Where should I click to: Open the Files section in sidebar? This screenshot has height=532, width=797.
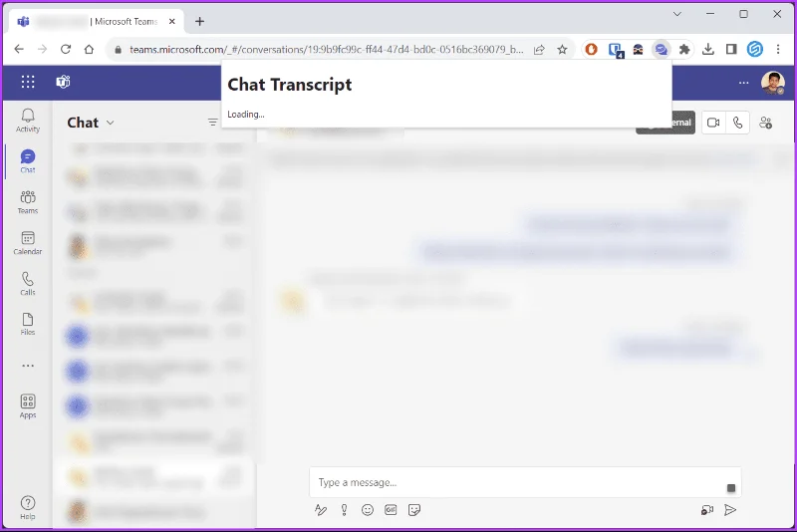[28, 324]
